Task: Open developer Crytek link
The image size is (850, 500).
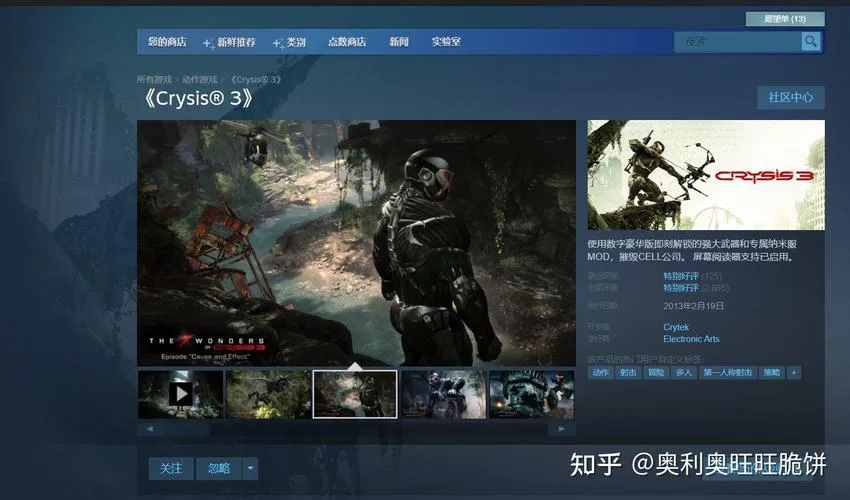Action: [676, 327]
